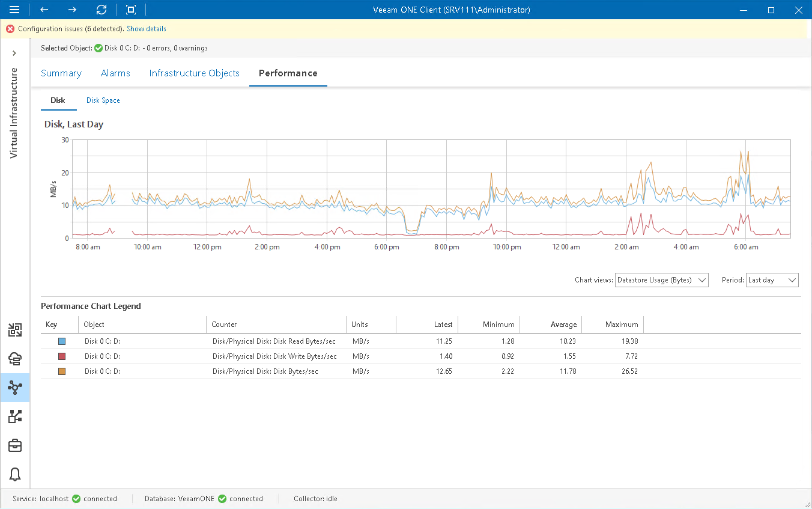The image size is (812, 509).
Task: Expand the Virtual Infrastructure side panel
Action: point(14,53)
